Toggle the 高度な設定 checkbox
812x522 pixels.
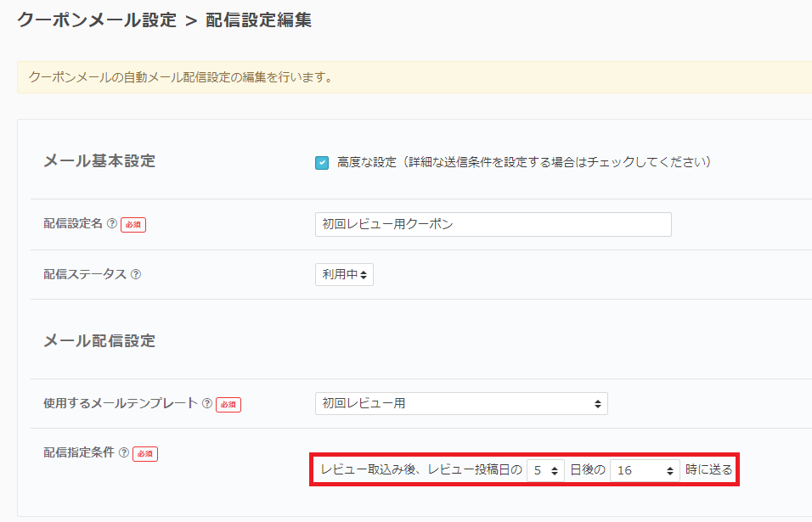(x=322, y=162)
